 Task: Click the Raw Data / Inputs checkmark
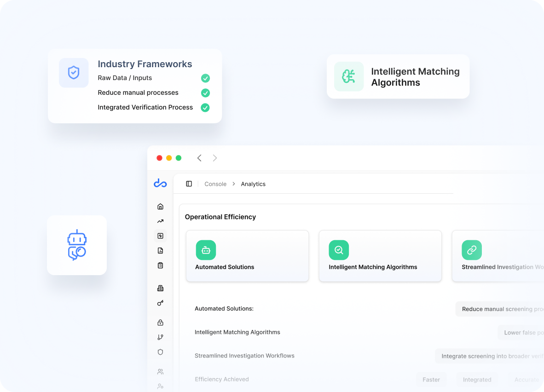click(205, 78)
